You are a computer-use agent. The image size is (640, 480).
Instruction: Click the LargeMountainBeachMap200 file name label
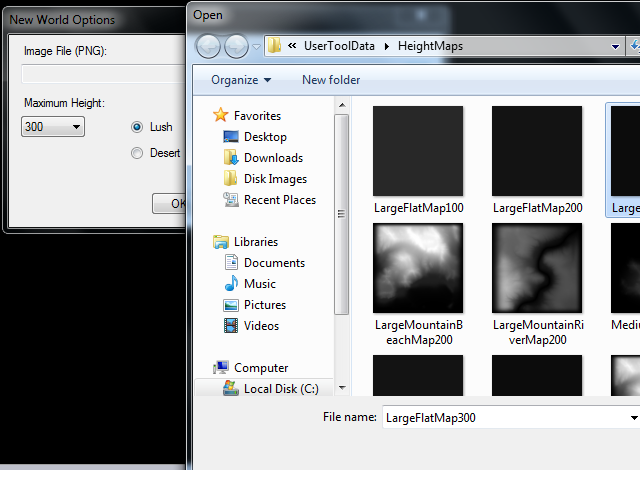(419, 332)
